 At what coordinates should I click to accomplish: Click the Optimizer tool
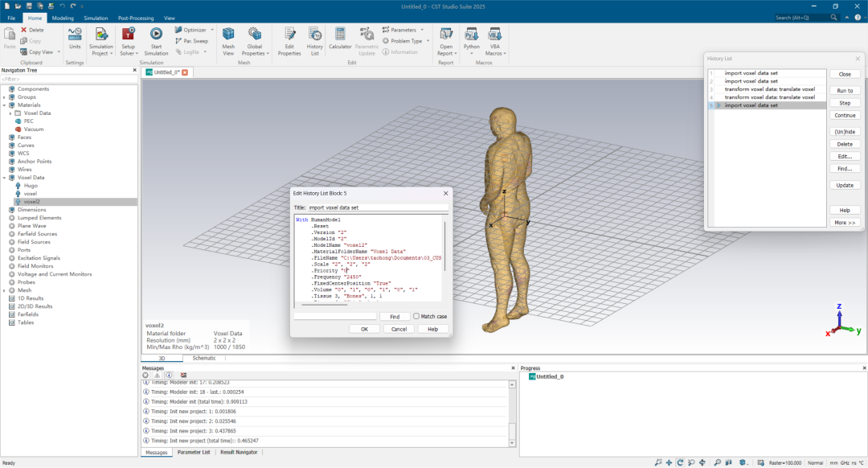click(190, 30)
